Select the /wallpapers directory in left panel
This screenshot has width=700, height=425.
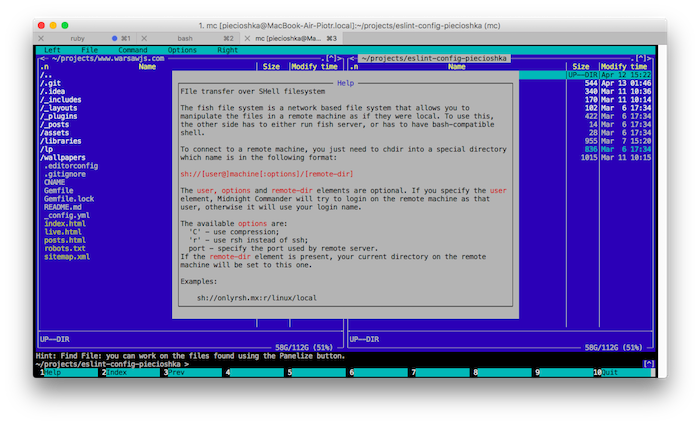[x=63, y=157]
